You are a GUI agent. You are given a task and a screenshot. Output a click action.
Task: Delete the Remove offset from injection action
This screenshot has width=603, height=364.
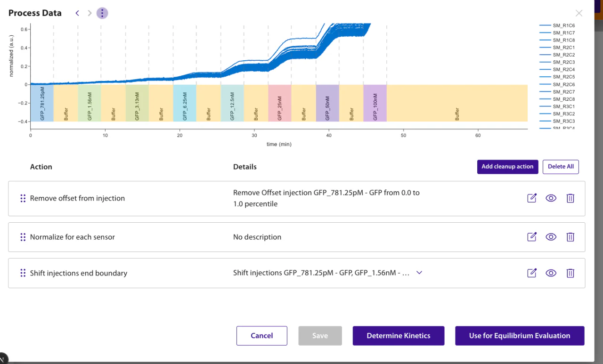coord(570,198)
